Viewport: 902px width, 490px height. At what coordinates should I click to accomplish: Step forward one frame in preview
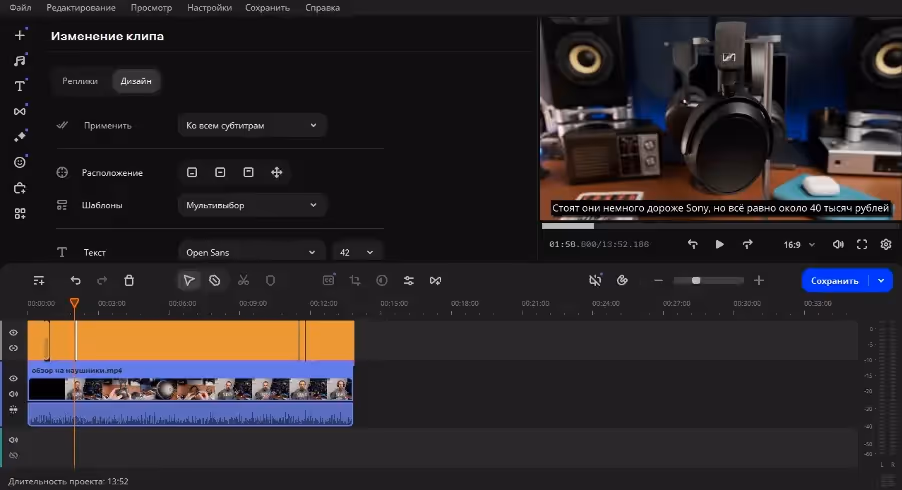pyautogui.click(x=747, y=244)
